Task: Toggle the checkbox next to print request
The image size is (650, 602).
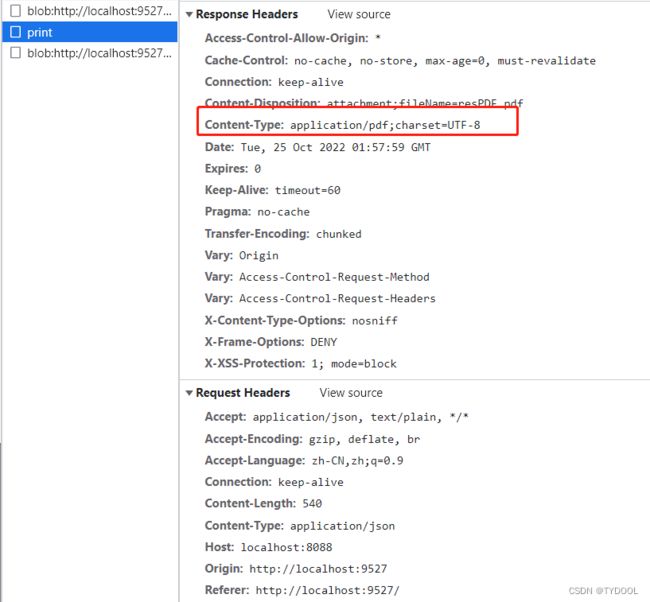Action: pyautogui.click(x=15, y=32)
